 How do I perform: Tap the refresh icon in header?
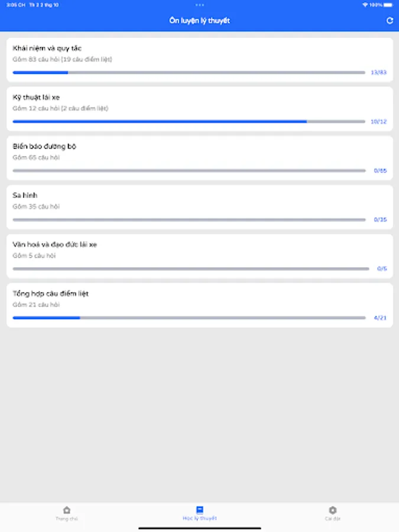coord(390,21)
